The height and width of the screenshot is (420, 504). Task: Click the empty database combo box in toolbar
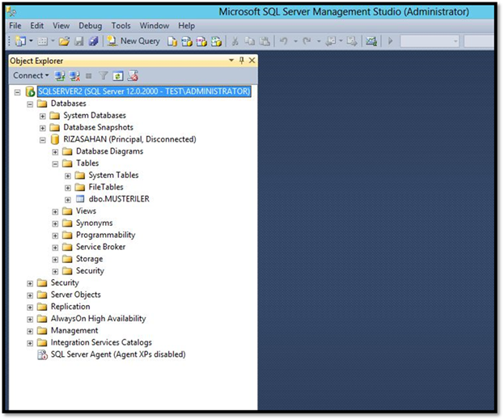coord(430,41)
